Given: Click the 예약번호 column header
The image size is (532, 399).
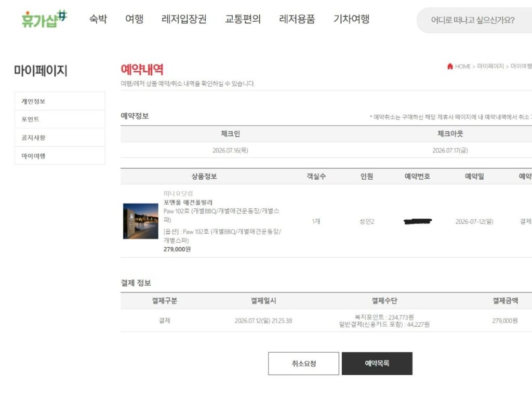Looking at the screenshot, I should click(x=417, y=177).
